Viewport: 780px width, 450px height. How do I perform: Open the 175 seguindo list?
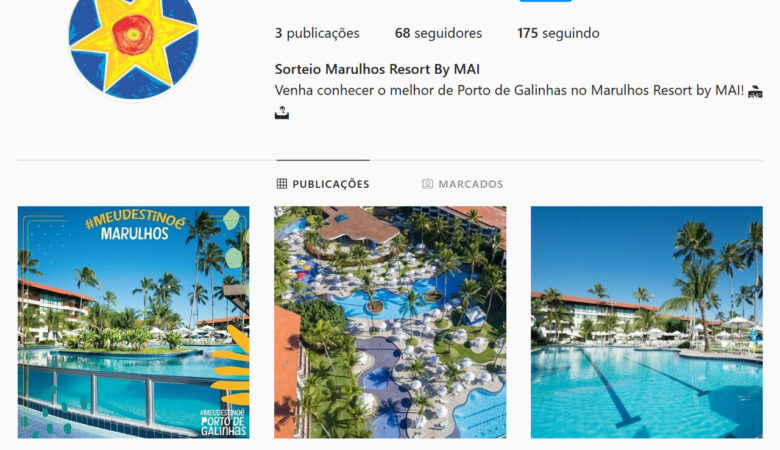(558, 33)
